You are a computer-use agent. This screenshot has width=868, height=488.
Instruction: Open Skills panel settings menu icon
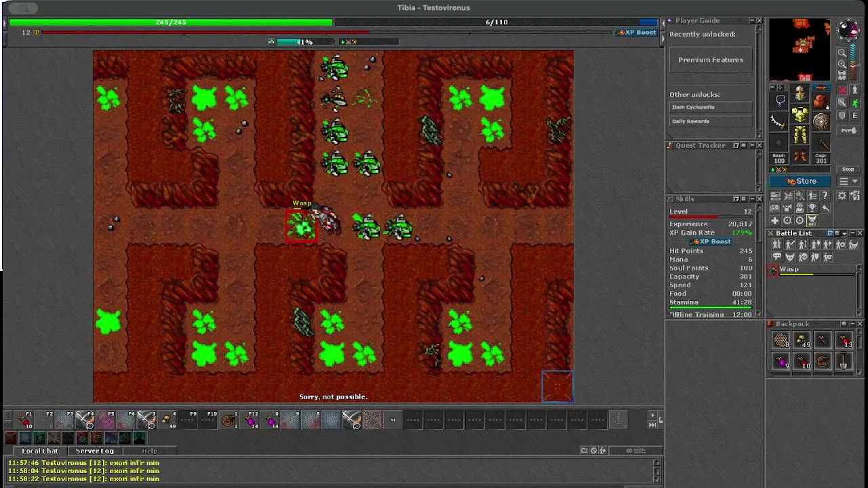(743, 199)
